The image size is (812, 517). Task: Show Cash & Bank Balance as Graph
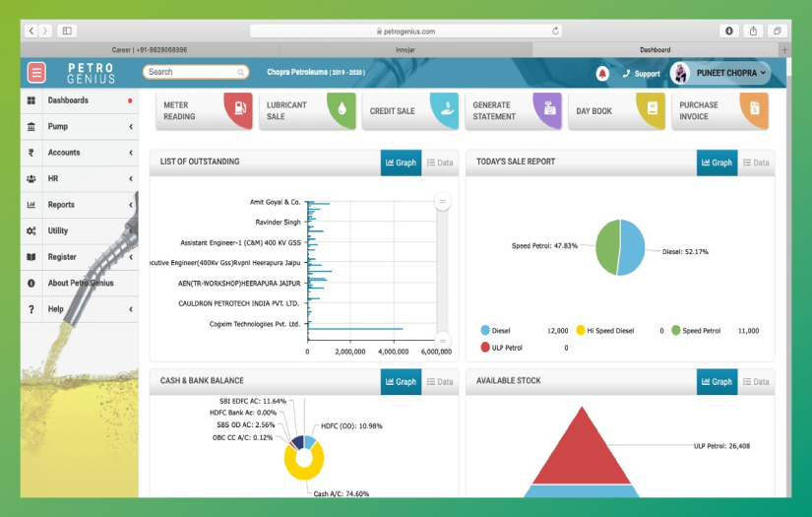401,382
